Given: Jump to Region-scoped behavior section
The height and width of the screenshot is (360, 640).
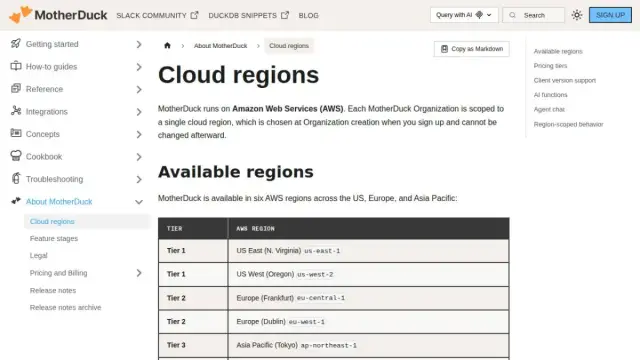Looking at the screenshot, I should click(568, 124).
